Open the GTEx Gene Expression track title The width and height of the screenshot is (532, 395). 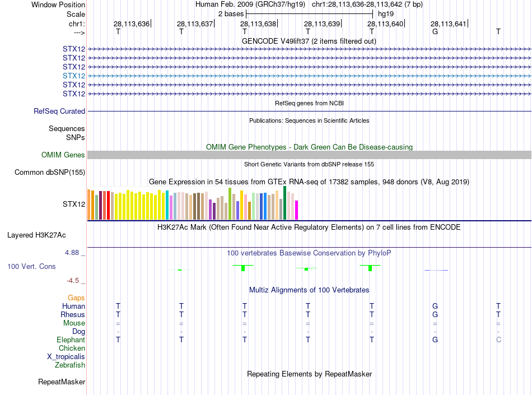pyautogui.click(x=309, y=182)
